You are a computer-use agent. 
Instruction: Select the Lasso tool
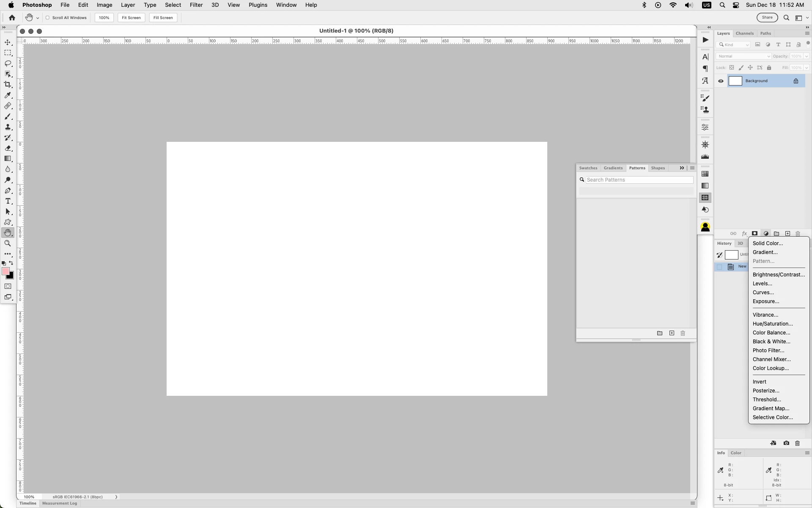tap(8, 63)
